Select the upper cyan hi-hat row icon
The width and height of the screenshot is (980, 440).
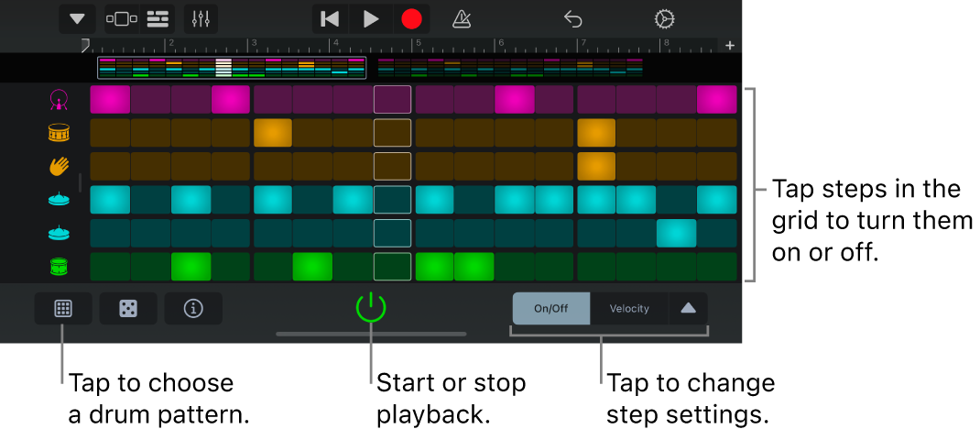coord(59,200)
